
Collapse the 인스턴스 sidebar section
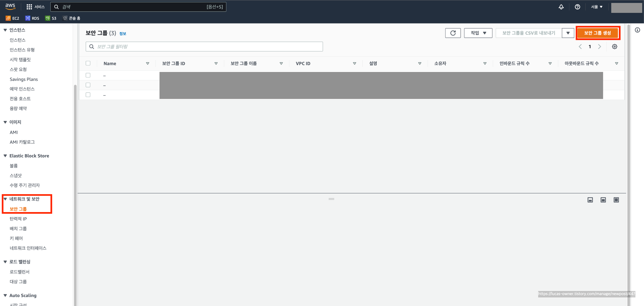point(5,30)
